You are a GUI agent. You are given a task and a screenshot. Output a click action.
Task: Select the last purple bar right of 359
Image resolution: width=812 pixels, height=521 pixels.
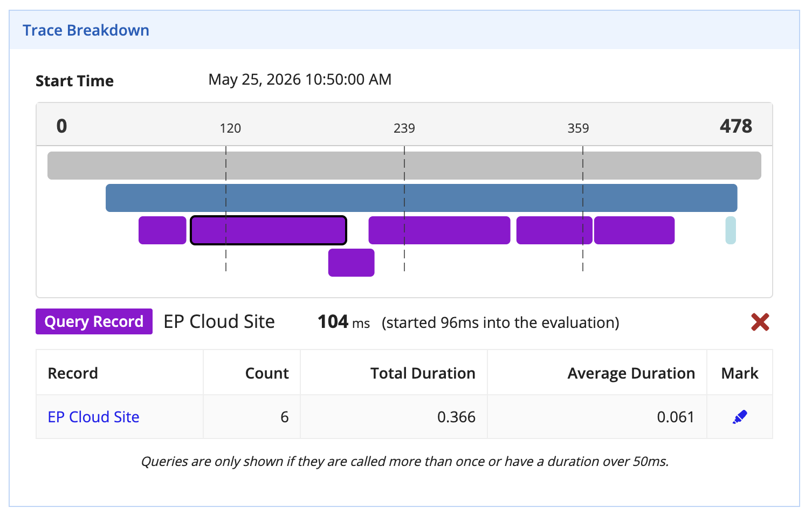pos(634,230)
